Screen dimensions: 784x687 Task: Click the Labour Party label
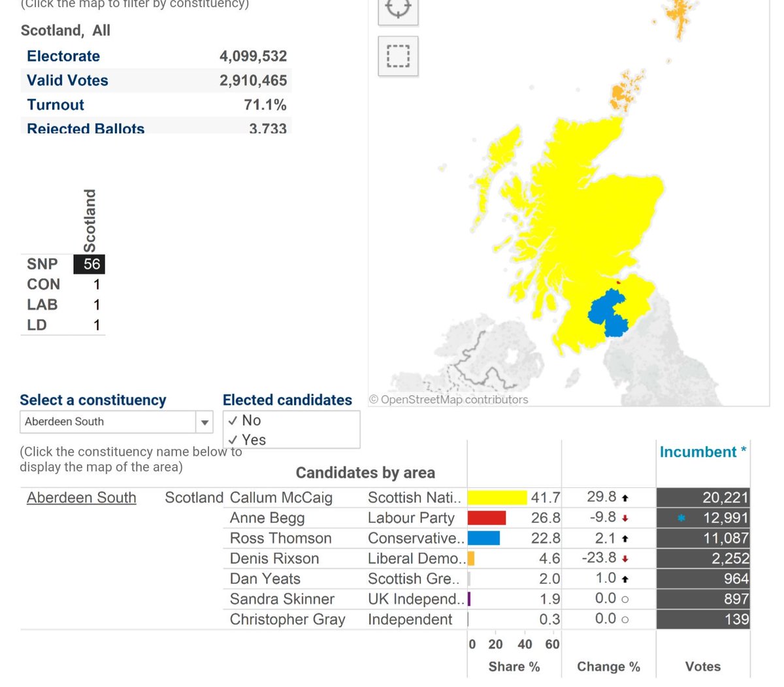411,518
